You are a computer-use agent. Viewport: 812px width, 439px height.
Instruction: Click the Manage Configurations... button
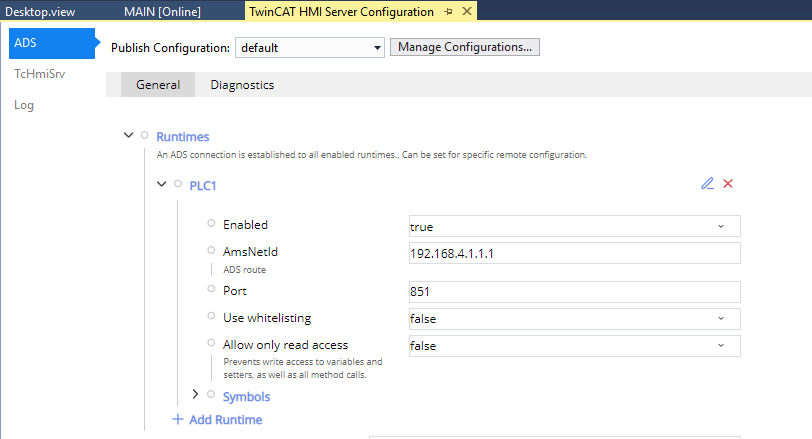tap(465, 47)
